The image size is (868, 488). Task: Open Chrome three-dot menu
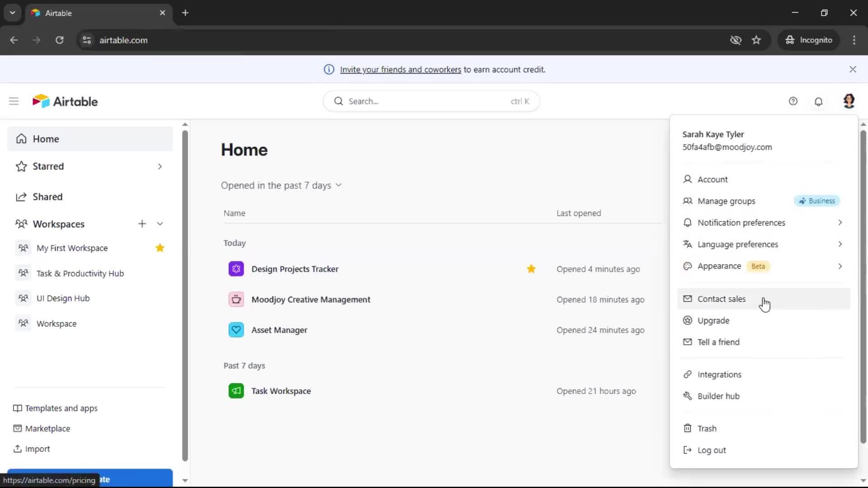(854, 40)
